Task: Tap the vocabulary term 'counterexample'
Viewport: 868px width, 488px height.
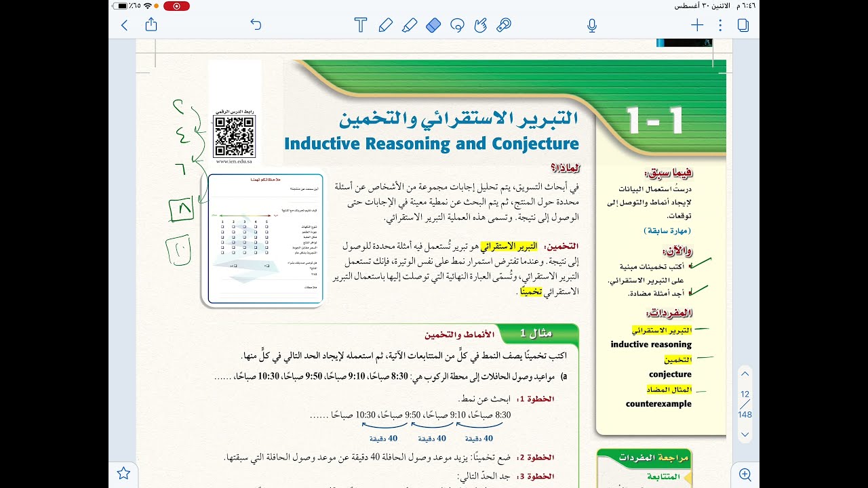Action: pyautogui.click(x=658, y=404)
